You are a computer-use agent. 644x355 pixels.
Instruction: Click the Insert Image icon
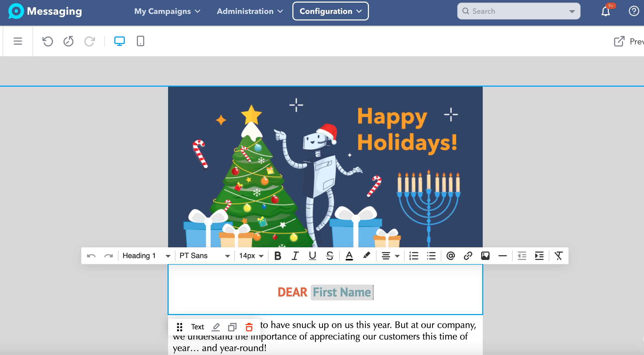(x=485, y=255)
